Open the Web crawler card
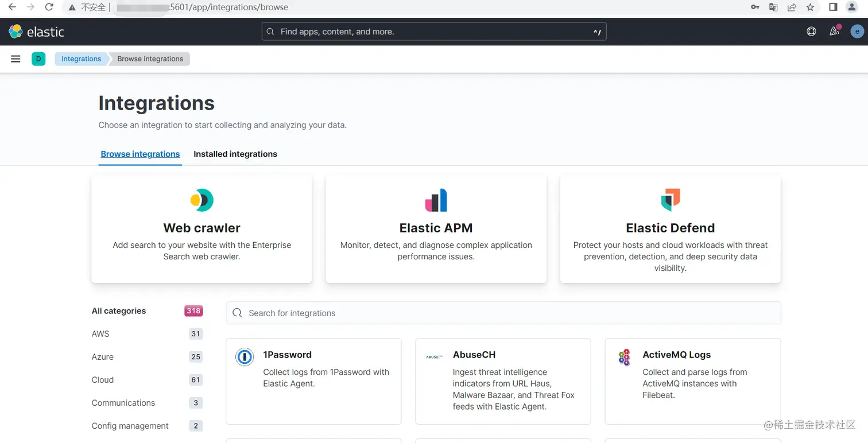This screenshot has height=443, width=868. 201,228
